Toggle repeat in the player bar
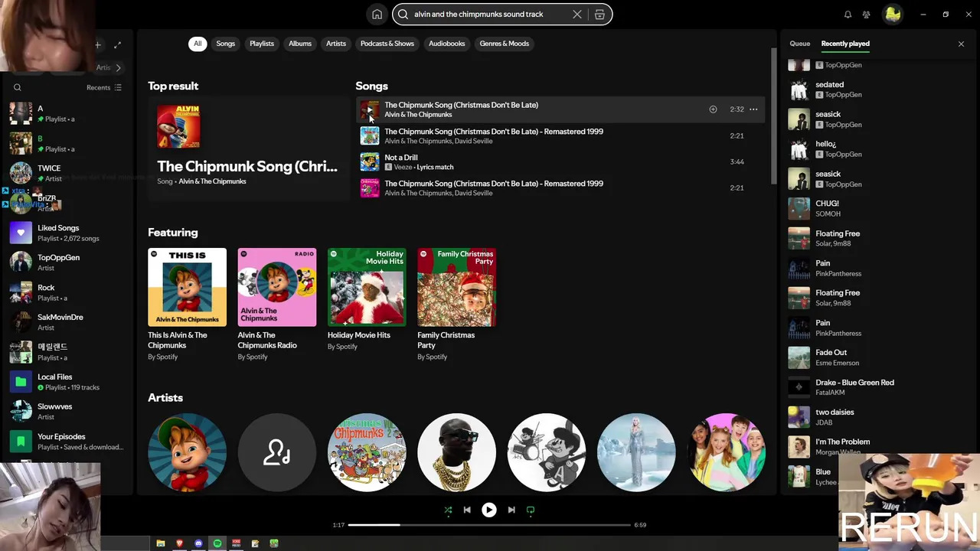The width and height of the screenshot is (980, 551). 530,510
